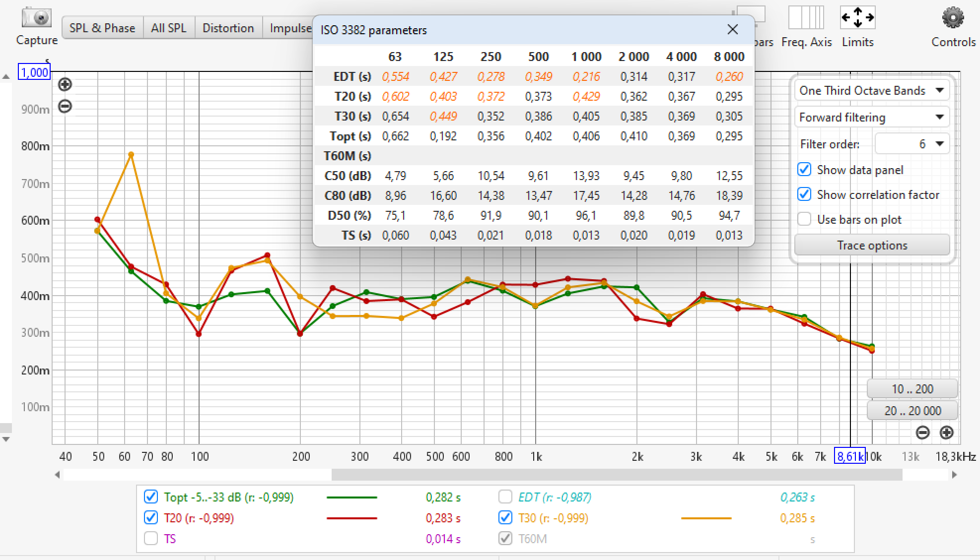Screen dimensions: 980x560
Task: Click the red T20 line swatch
Action: coord(351,518)
